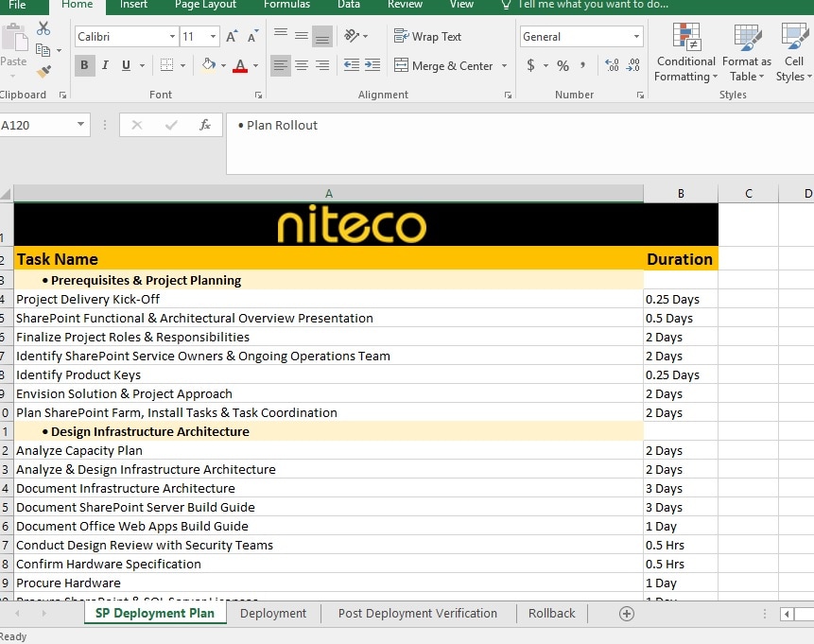Screen dimensions: 814x644
Task: Open the File tab
Action: pos(17,5)
